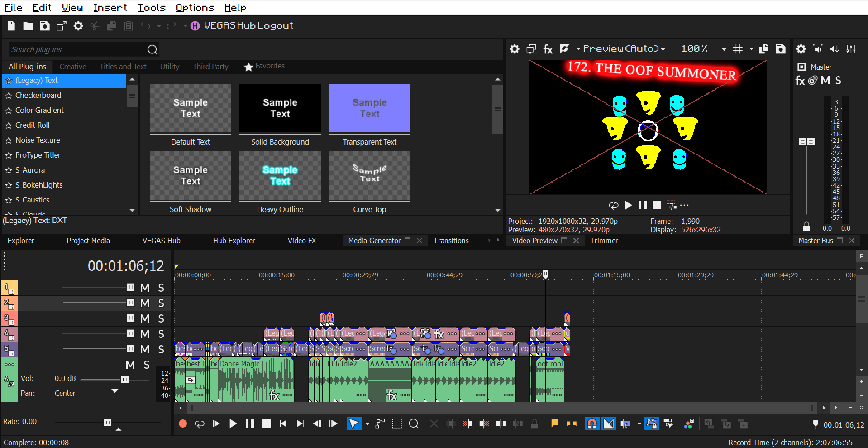Open Project Video Properties gear in the preview toolbar

tap(515, 49)
